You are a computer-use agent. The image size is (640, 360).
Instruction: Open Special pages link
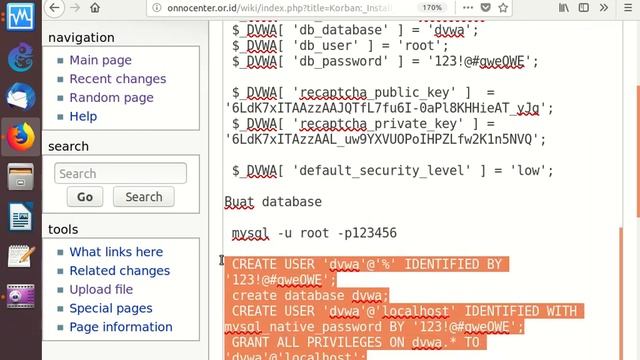(x=111, y=308)
